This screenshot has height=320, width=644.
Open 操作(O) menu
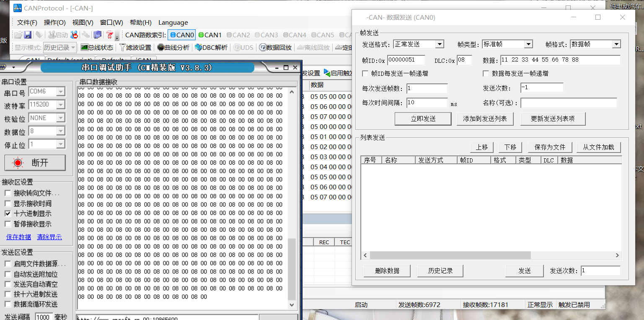(55, 23)
